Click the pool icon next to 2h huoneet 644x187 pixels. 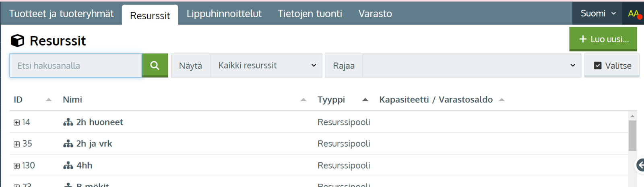click(x=68, y=122)
